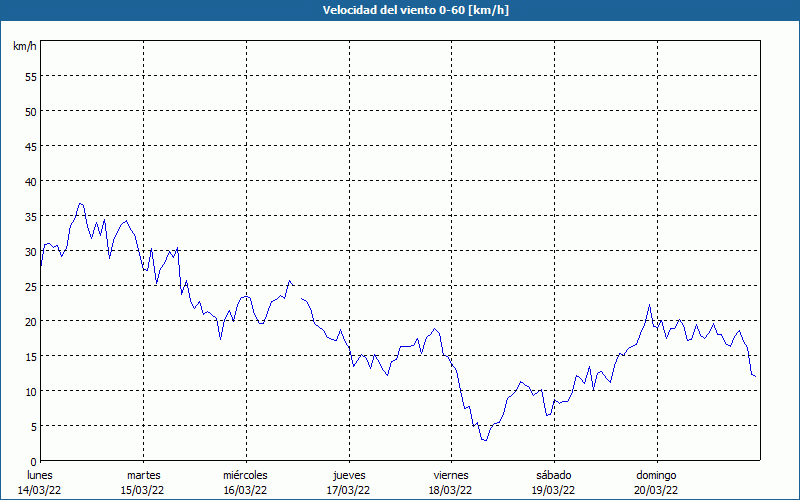
Task: Click the 'lunes' day label
Action: (40, 475)
